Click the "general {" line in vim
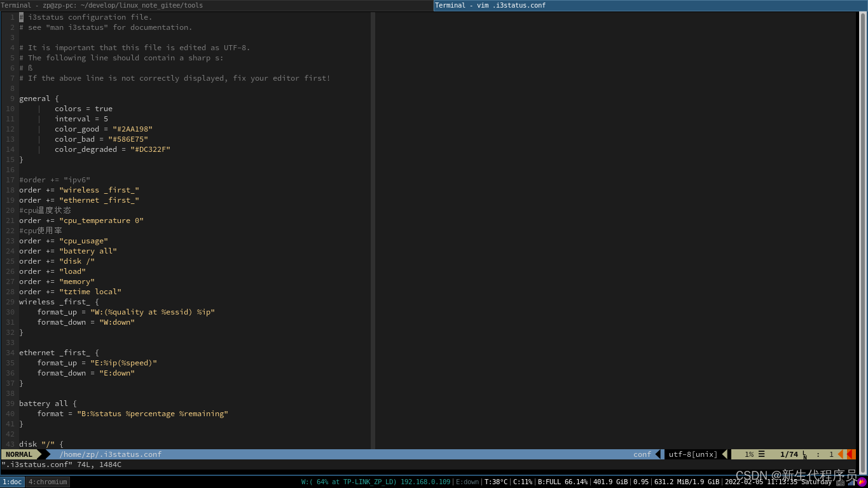The height and width of the screenshot is (488, 868). tap(39, 98)
